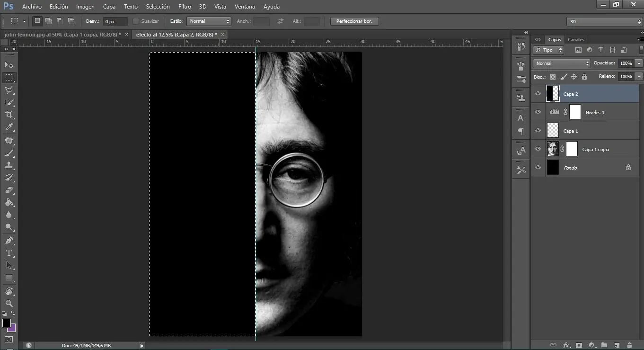Switch to the Canales tab
Image resolution: width=644 pixels, height=350 pixels.
pos(576,40)
